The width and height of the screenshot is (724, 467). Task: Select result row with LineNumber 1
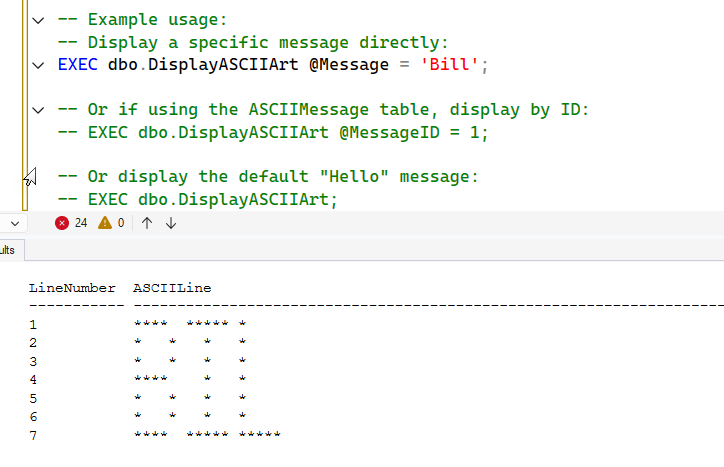tap(33, 324)
